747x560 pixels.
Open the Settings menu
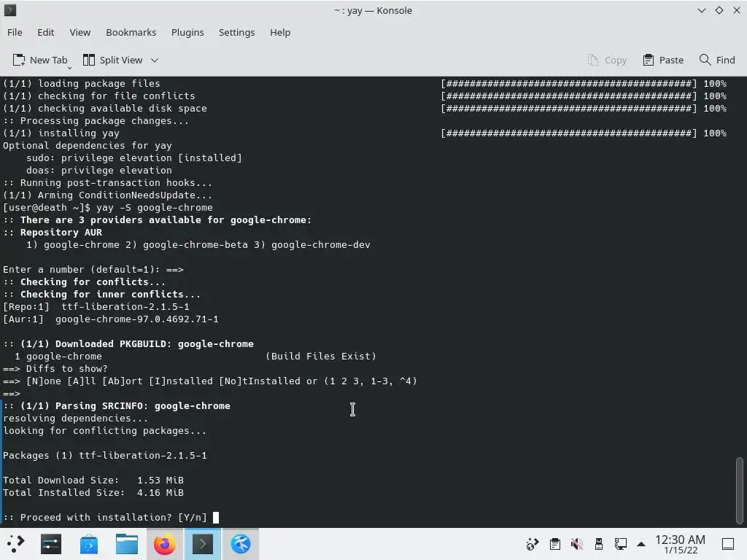[x=237, y=32]
